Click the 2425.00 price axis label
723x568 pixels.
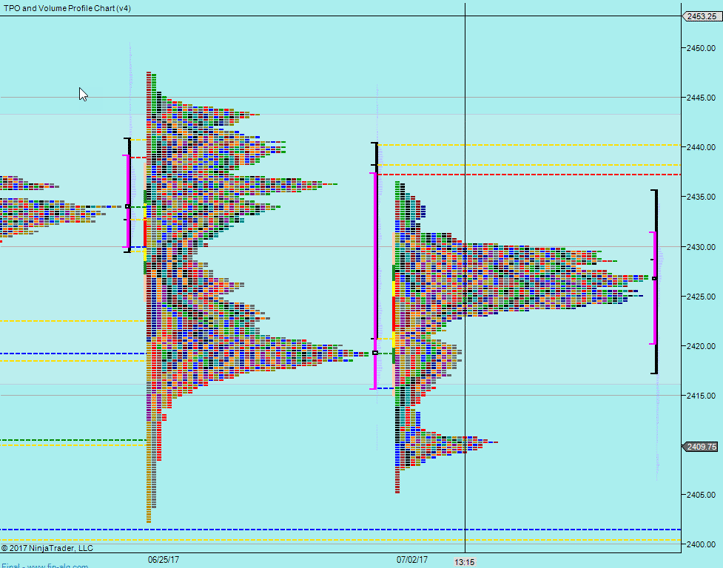click(x=699, y=296)
